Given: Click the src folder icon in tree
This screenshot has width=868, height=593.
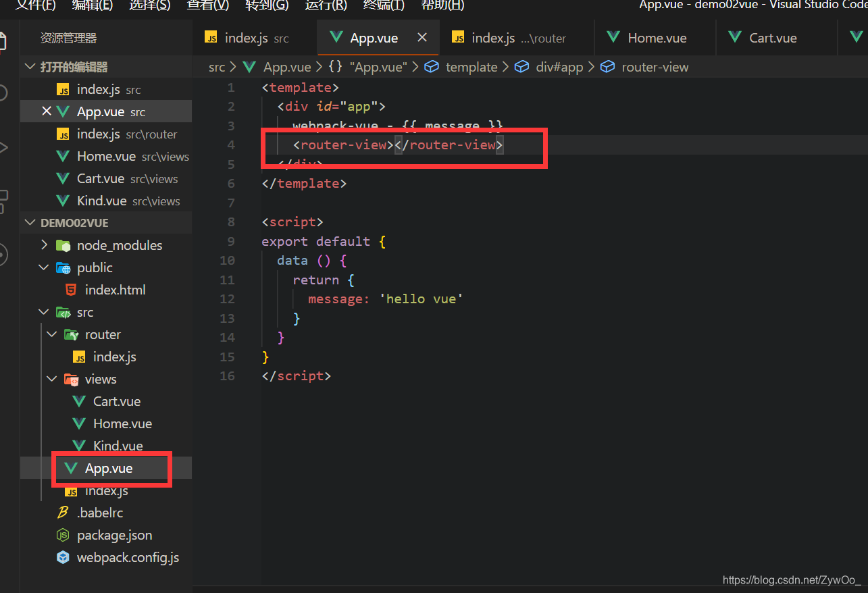Looking at the screenshot, I should pos(63,312).
